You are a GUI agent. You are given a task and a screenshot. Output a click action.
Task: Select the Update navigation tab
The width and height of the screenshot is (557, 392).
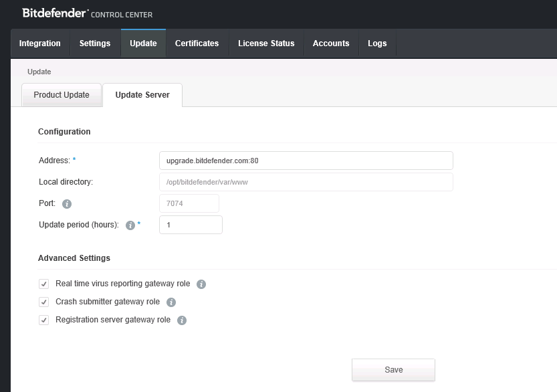(x=143, y=43)
